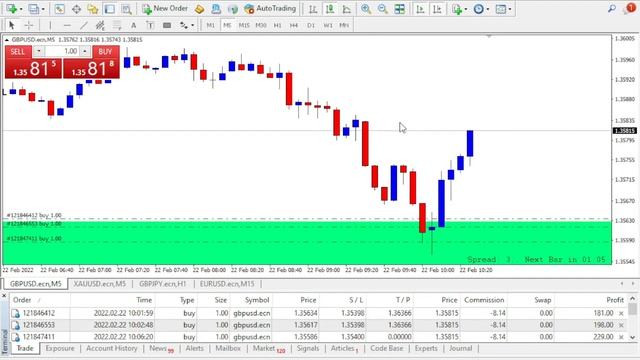Switch to EURUSD.ecn,M15 chart tab

(227, 284)
